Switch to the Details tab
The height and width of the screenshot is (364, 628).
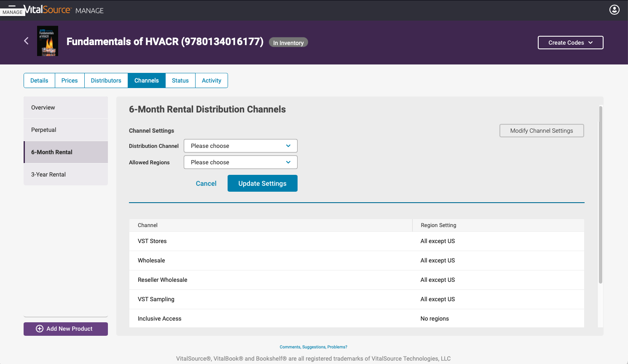(x=39, y=80)
